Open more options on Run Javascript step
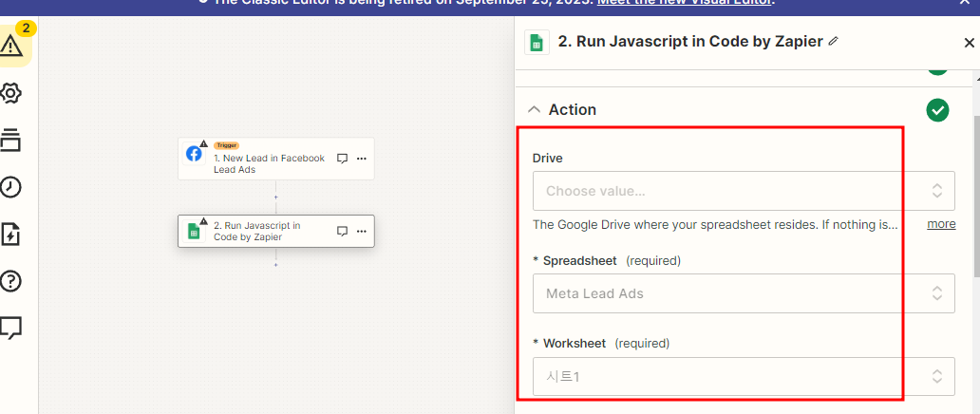980x414 pixels. [361, 232]
